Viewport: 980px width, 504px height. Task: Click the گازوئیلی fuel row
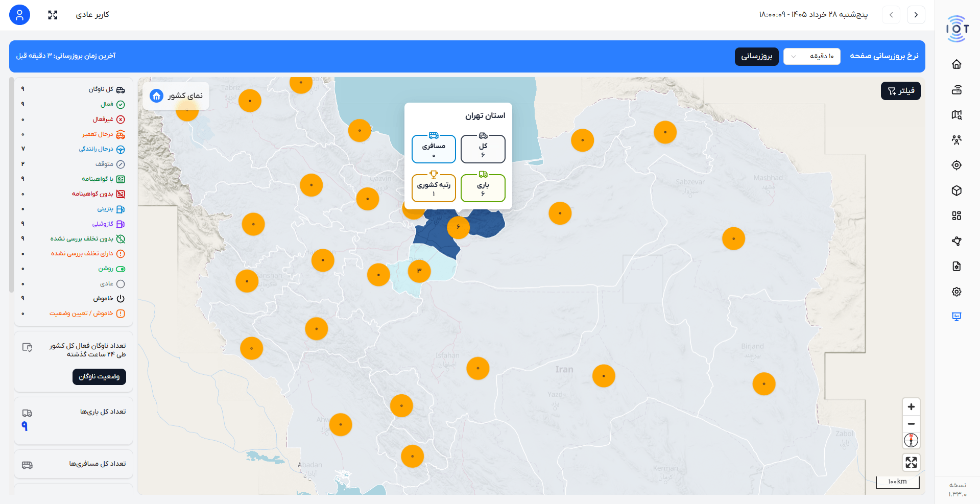(73, 224)
